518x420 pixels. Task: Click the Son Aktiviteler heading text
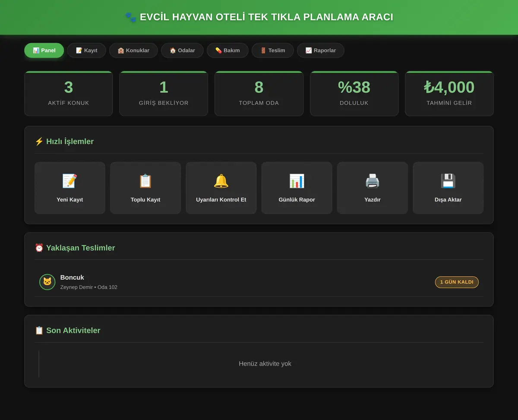73,331
